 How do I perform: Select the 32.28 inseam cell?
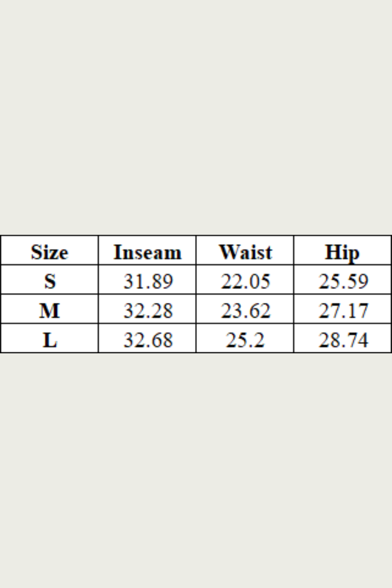147,311
